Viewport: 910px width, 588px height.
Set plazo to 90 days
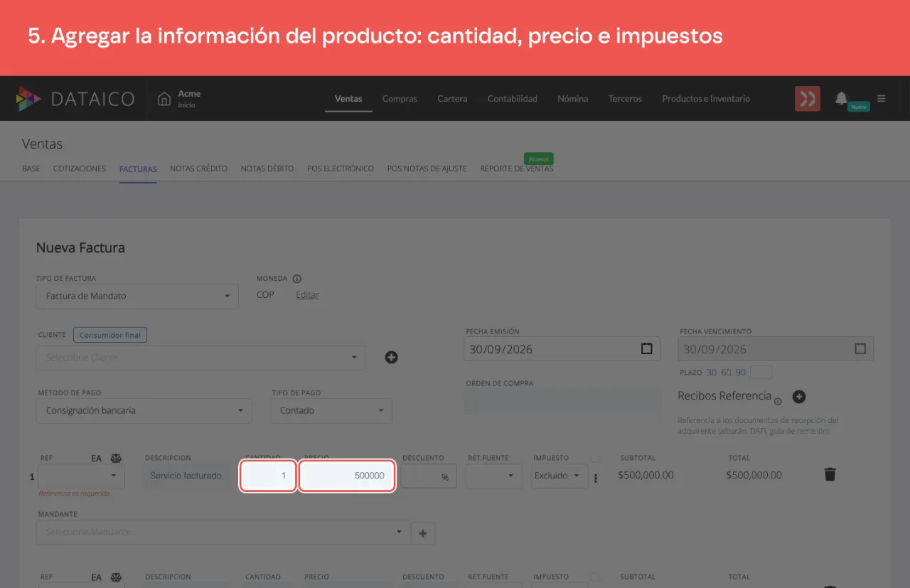point(741,373)
